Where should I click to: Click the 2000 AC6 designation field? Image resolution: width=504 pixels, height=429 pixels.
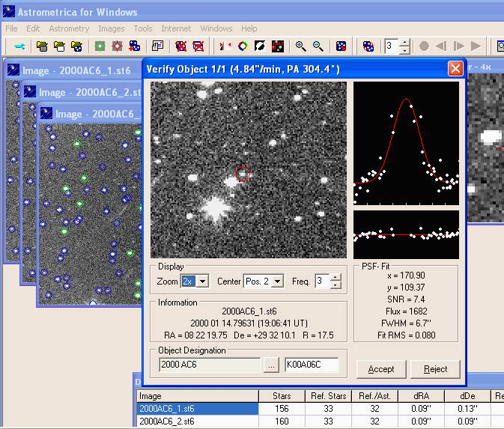(x=210, y=365)
